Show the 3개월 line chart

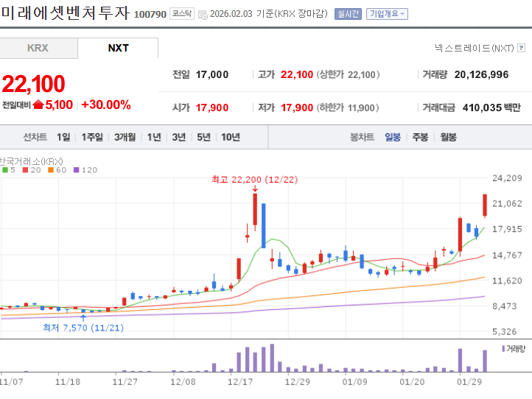point(125,137)
